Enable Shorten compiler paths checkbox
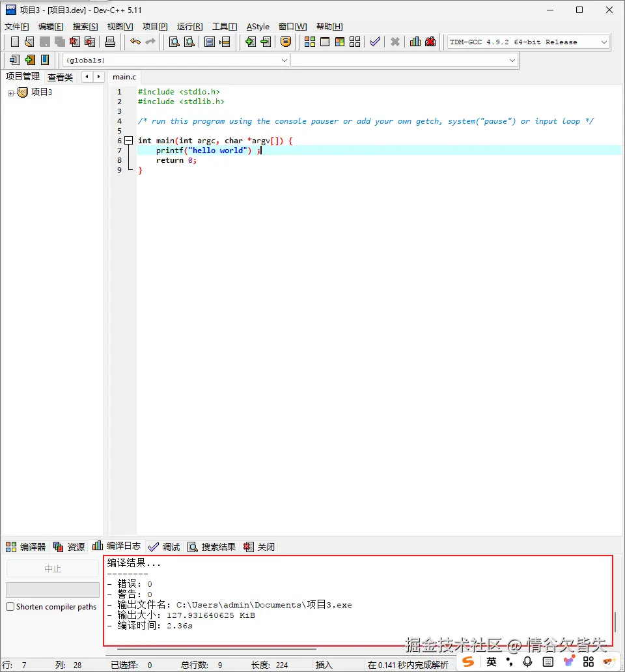Screen dimensions: 625x672 point(10,606)
